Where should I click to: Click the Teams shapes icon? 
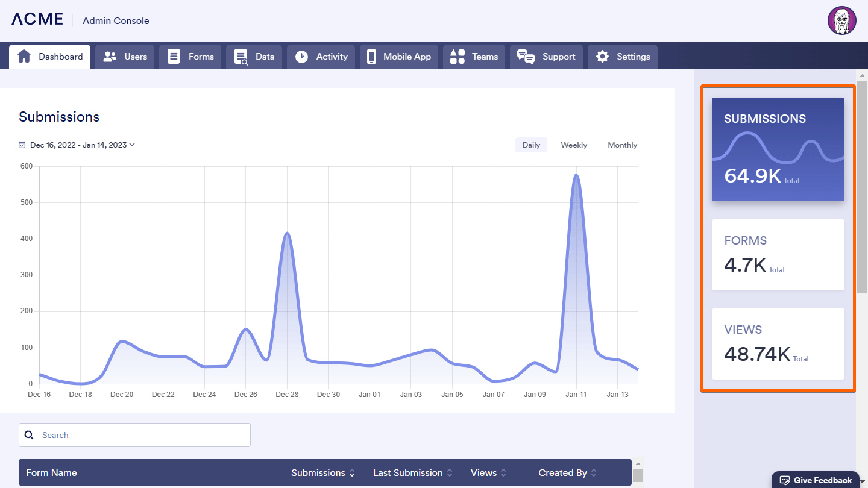(458, 57)
